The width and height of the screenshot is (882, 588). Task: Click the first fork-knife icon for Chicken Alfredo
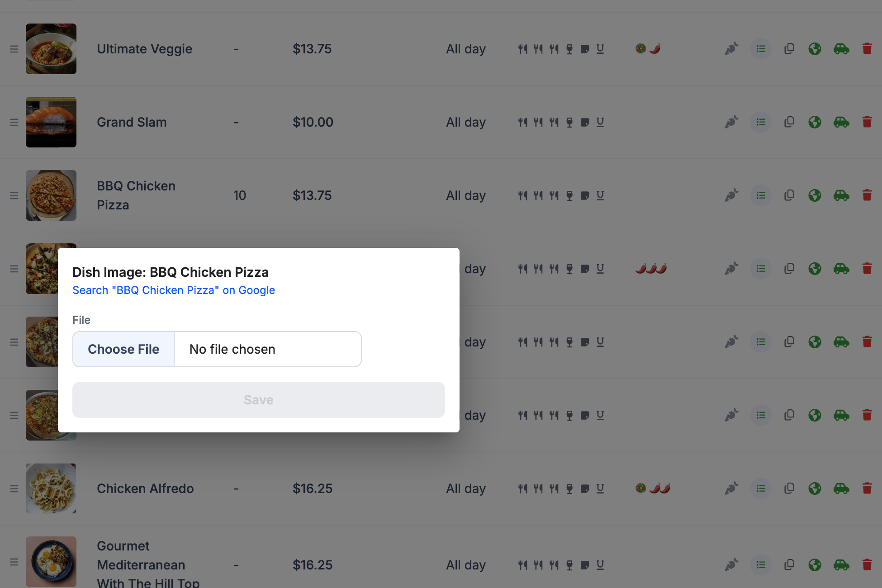(x=523, y=488)
